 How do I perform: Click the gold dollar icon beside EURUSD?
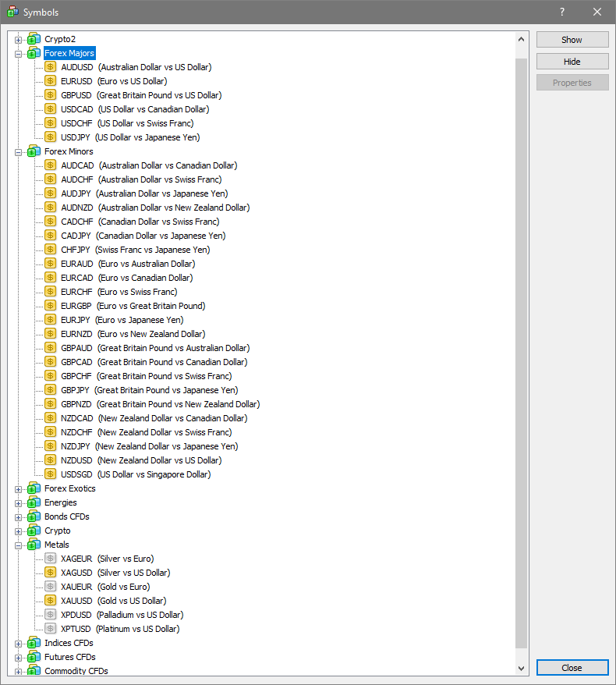51,81
